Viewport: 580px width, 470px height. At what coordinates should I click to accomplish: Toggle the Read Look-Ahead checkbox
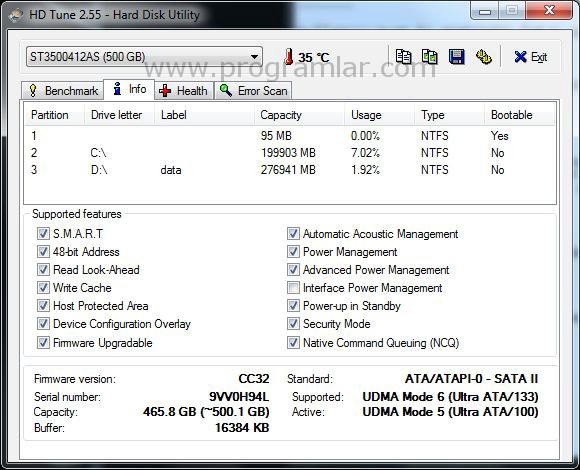tap(43, 270)
